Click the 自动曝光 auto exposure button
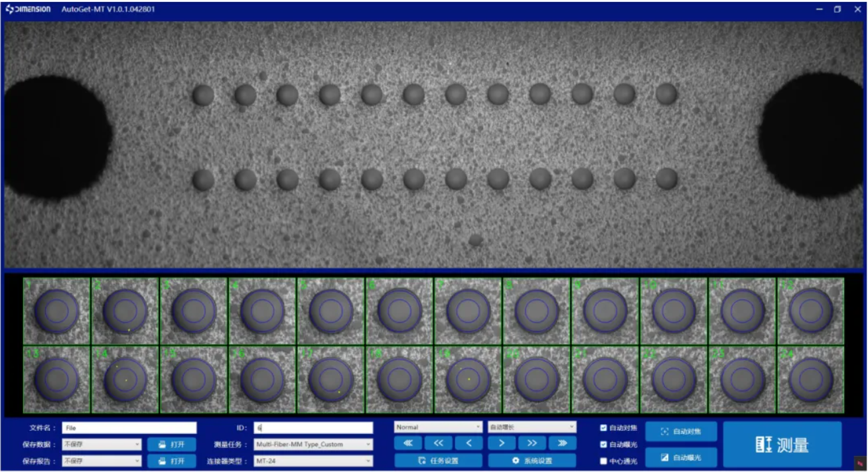Viewport: 868px width, 472px height. click(x=681, y=457)
